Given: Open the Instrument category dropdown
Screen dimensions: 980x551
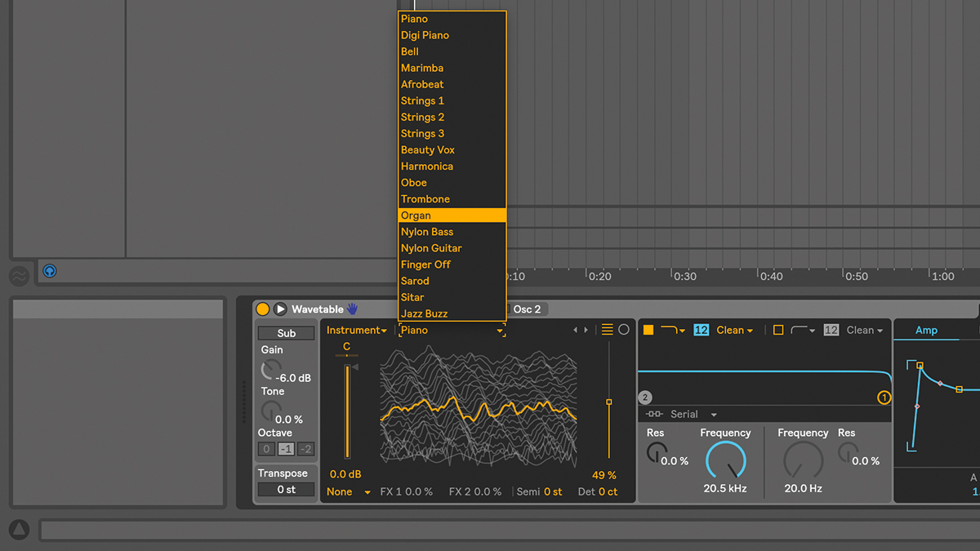Looking at the screenshot, I should point(357,330).
